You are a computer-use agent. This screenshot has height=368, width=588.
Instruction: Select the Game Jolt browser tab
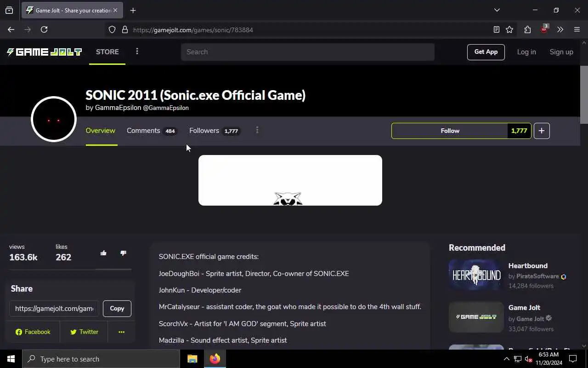click(x=72, y=10)
